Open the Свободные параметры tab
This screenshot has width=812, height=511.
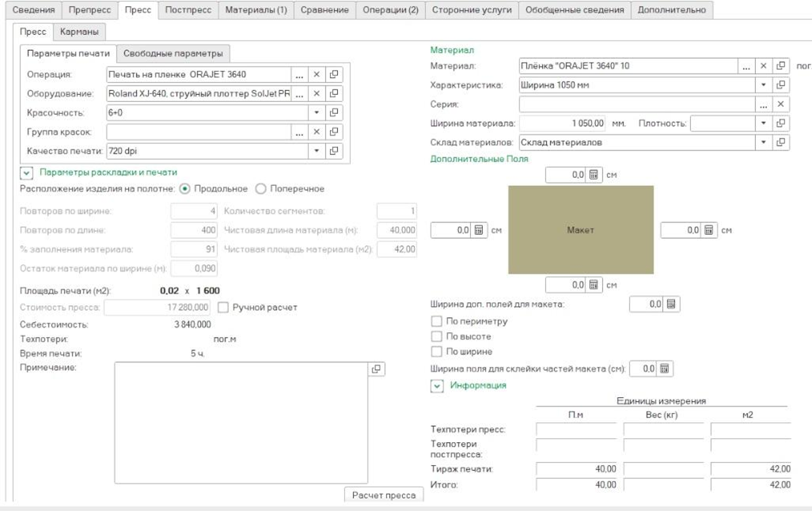[x=173, y=54]
